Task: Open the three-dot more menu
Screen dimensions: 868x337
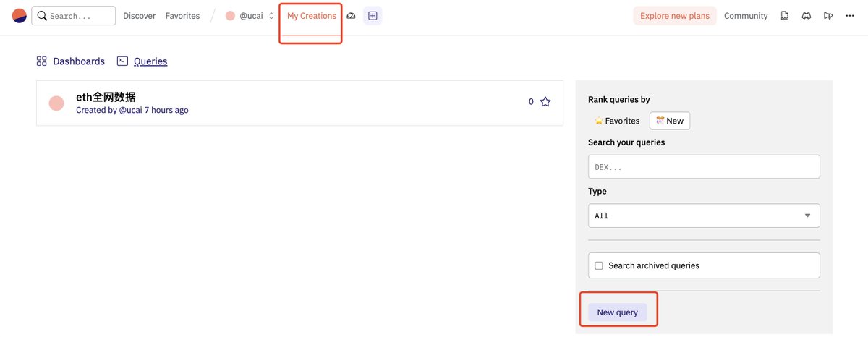Action: tap(849, 16)
